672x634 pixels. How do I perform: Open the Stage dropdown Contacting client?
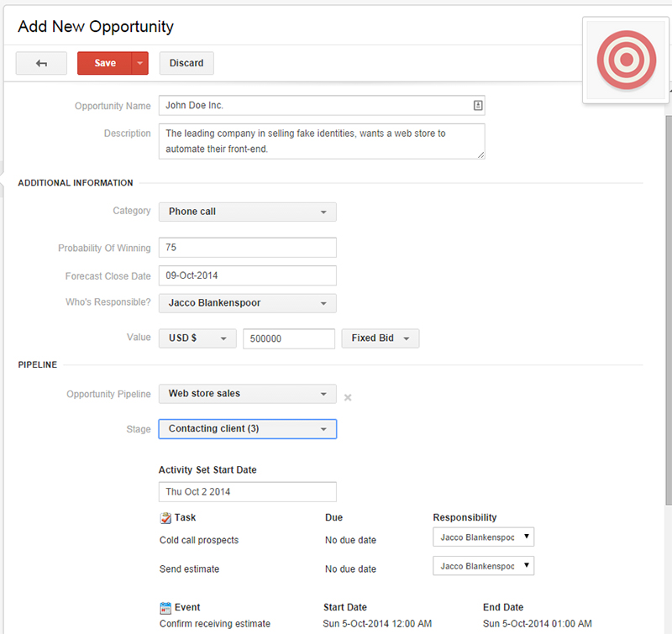(x=247, y=429)
